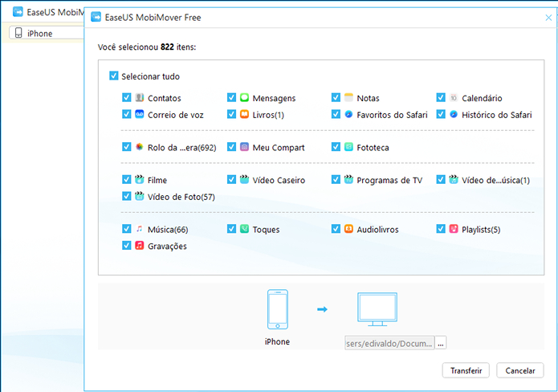Click the iPhone label below phone icon
The width and height of the screenshot is (558, 392).
pos(277,341)
